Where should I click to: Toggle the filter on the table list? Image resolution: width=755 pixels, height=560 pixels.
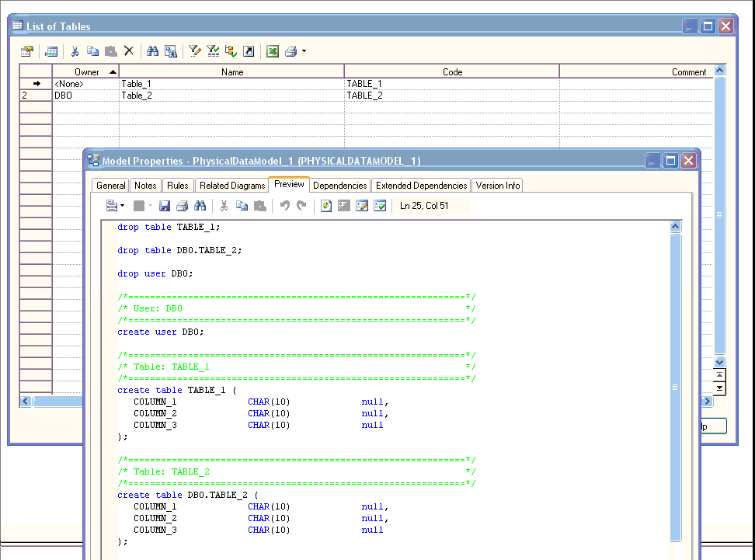[x=213, y=51]
